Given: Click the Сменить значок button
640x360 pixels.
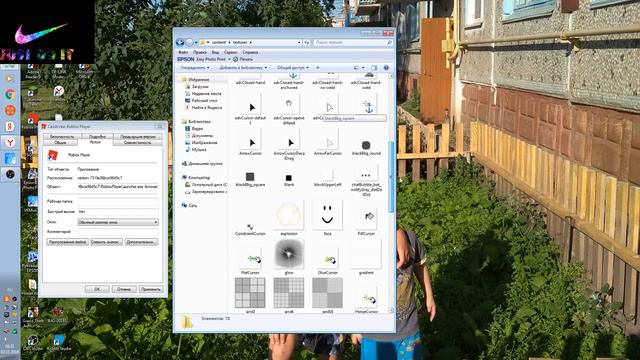Looking at the screenshot, I should coord(106,242).
